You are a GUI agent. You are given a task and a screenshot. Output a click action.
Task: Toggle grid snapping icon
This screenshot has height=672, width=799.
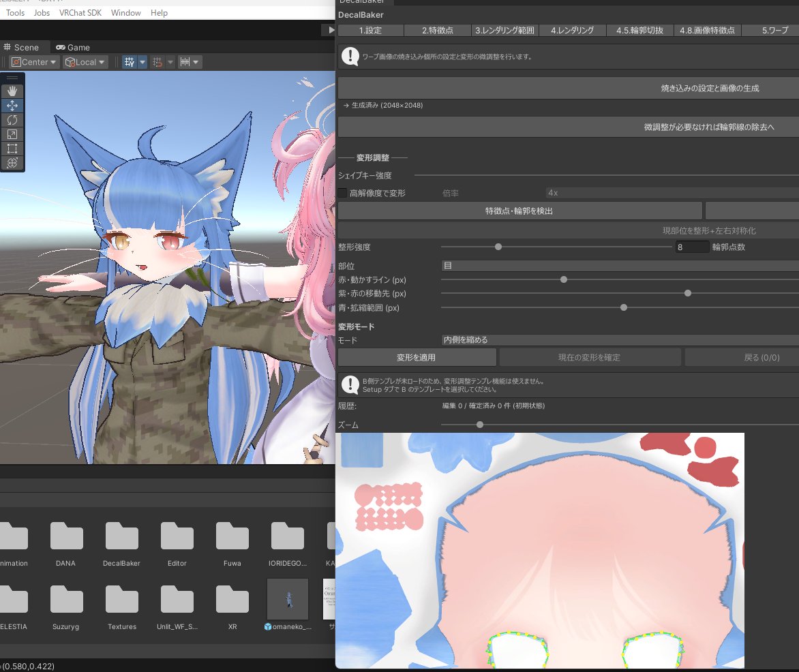[x=157, y=62]
